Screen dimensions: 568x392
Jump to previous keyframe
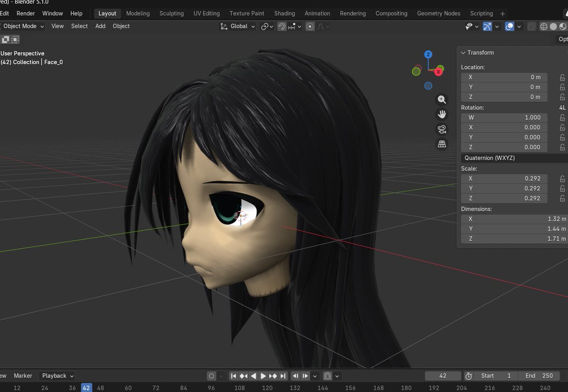(x=243, y=376)
